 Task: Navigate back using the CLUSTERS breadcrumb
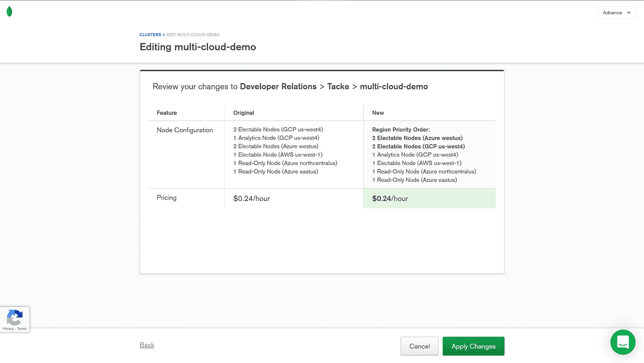150,34
